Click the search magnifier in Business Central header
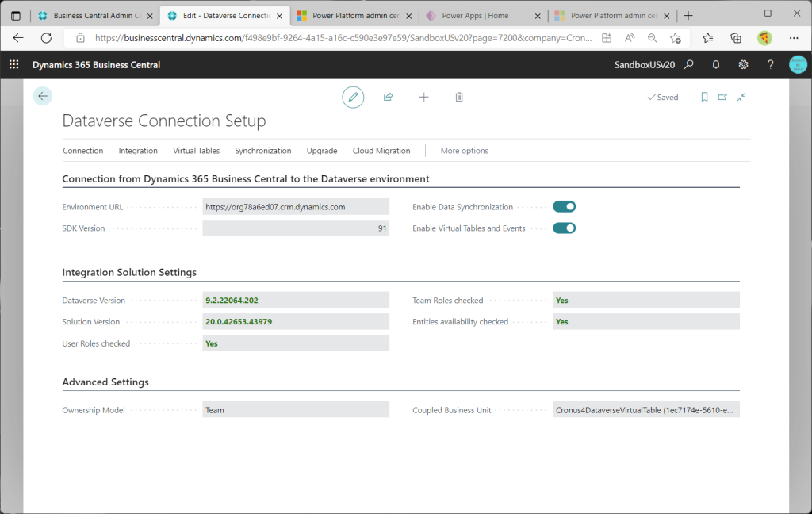Image resolution: width=812 pixels, height=514 pixels. [689, 64]
